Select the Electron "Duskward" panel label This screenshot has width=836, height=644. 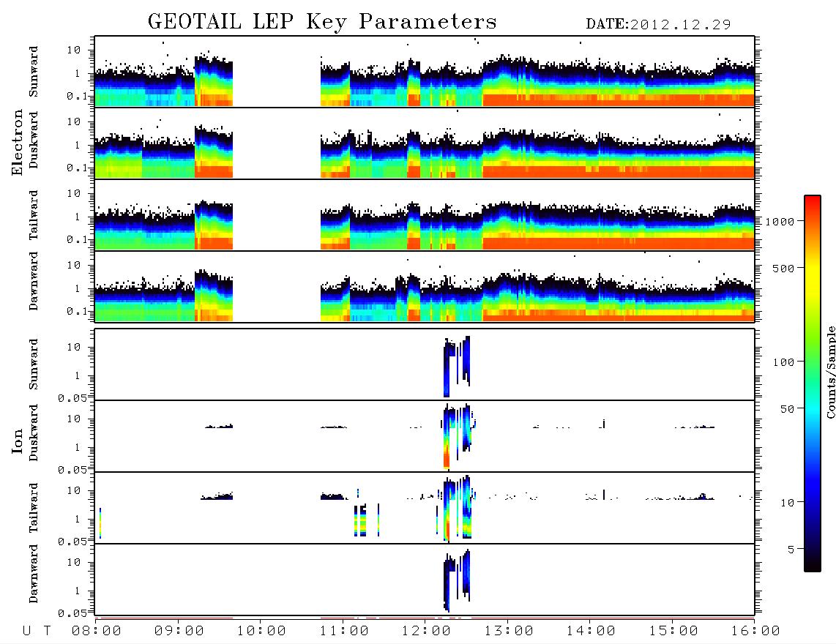pyautogui.click(x=34, y=141)
